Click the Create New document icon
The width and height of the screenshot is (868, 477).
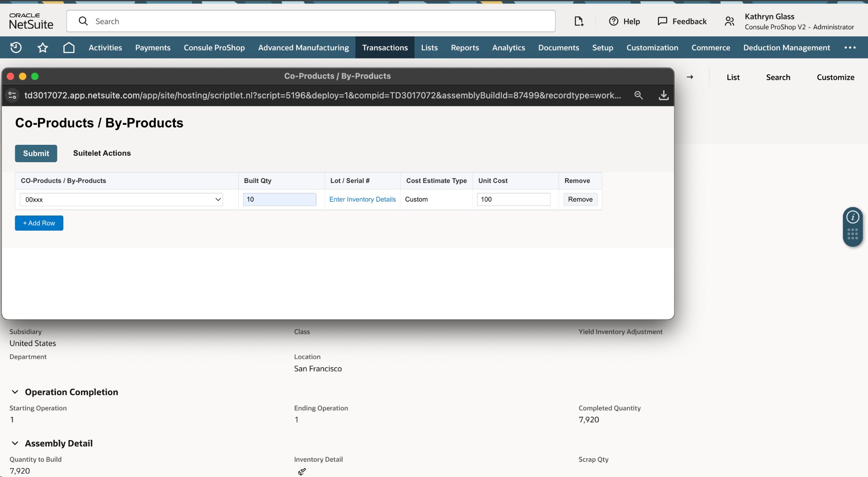pos(579,21)
